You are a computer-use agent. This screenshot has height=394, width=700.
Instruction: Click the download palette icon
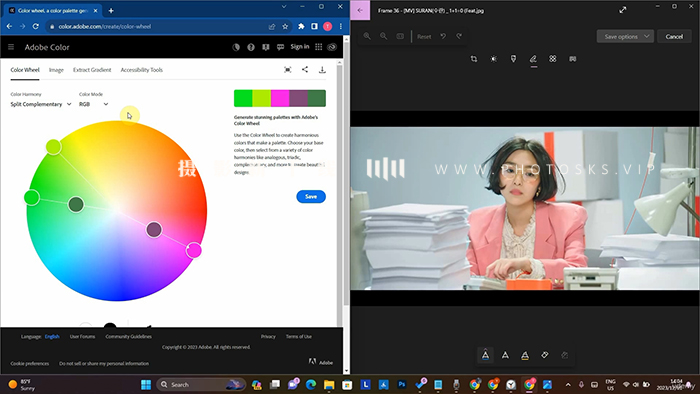coord(322,70)
